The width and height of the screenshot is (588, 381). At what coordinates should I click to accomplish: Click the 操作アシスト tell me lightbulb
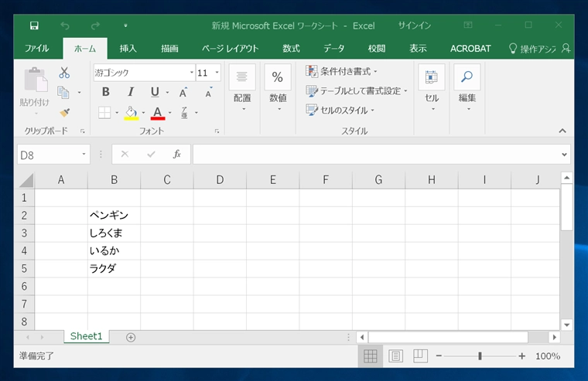click(x=513, y=49)
